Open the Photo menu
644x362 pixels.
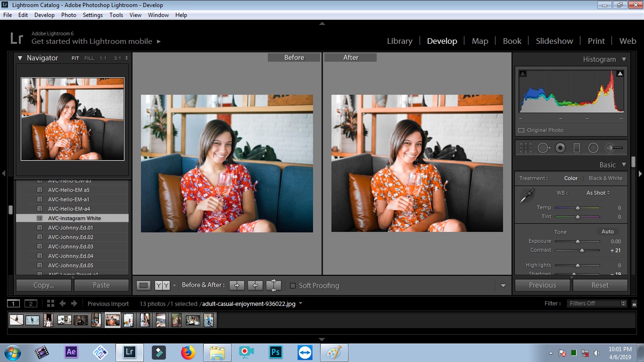(x=69, y=15)
